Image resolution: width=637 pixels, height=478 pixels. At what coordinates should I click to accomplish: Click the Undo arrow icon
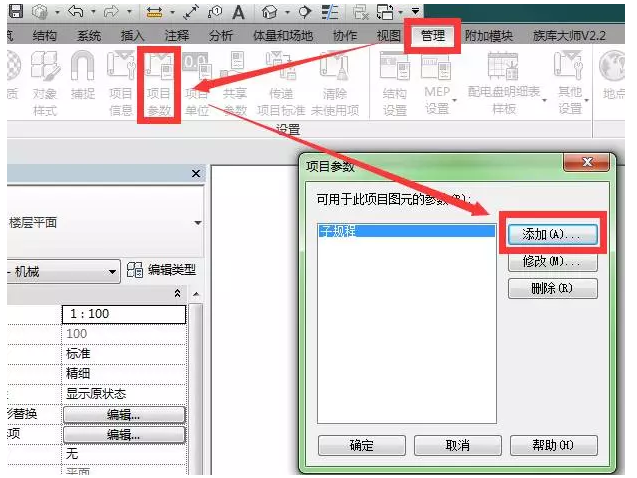[76, 11]
